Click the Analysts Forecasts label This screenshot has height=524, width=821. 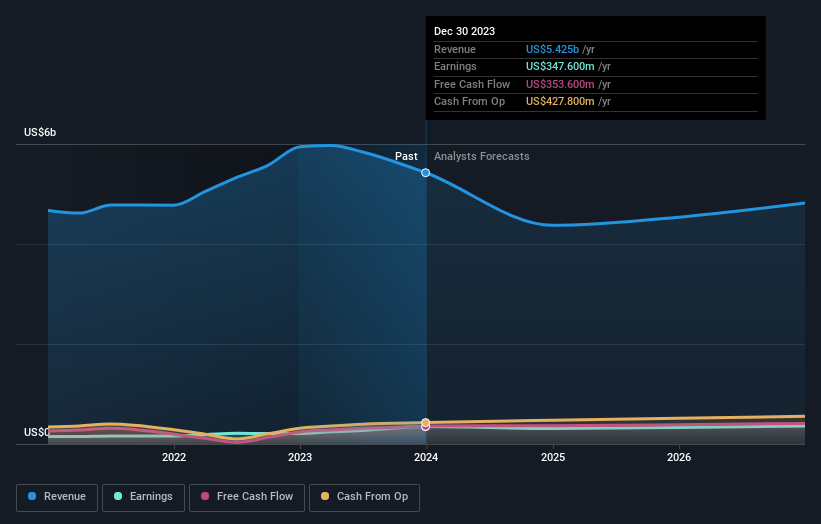(482, 156)
